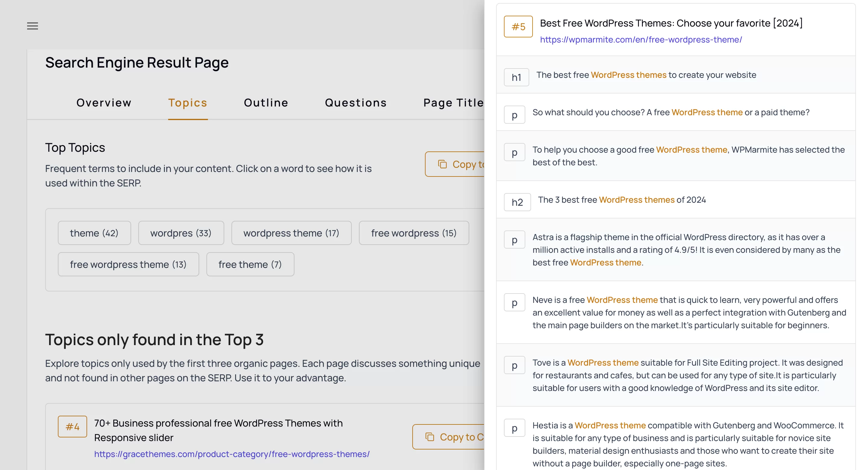Image resolution: width=868 pixels, height=470 pixels.
Task: Switch to the Overview tab
Action: (x=104, y=102)
